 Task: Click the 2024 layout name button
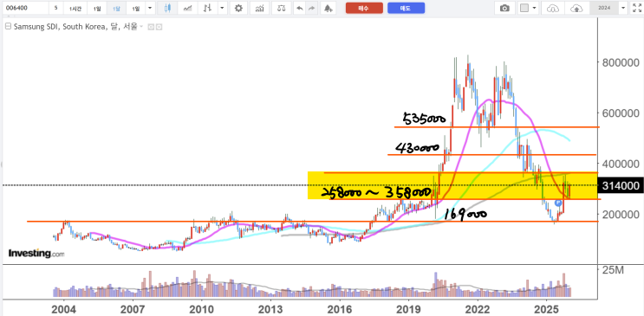point(605,8)
